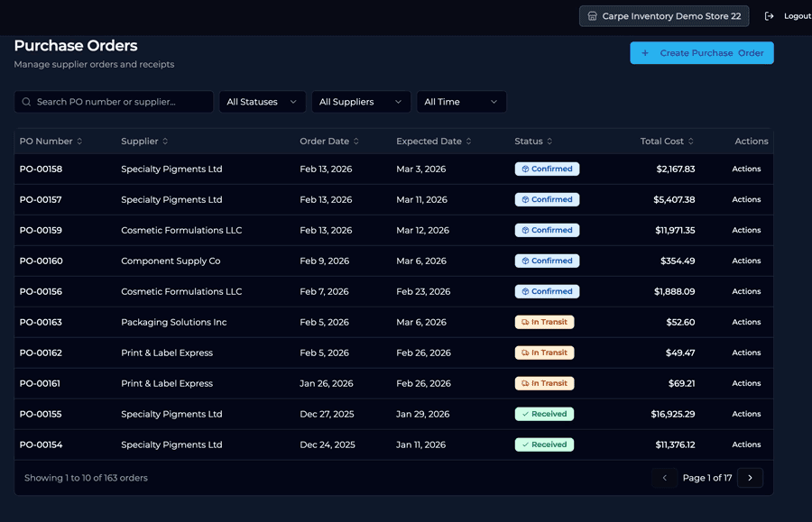Click the Create Purchase Order button
Image resolution: width=812 pixels, height=522 pixels.
tap(702, 53)
